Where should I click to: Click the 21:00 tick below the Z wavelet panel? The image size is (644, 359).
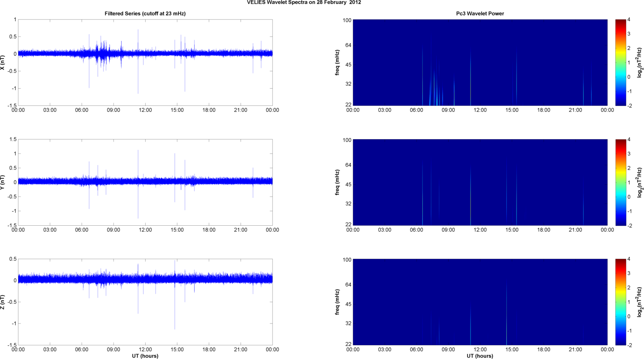coord(576,349)
